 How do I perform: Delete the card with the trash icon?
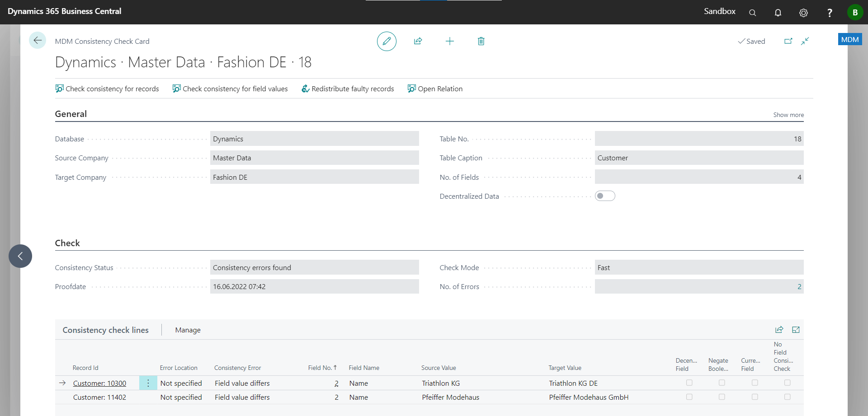pyautogui.click(x=481, y=41)
